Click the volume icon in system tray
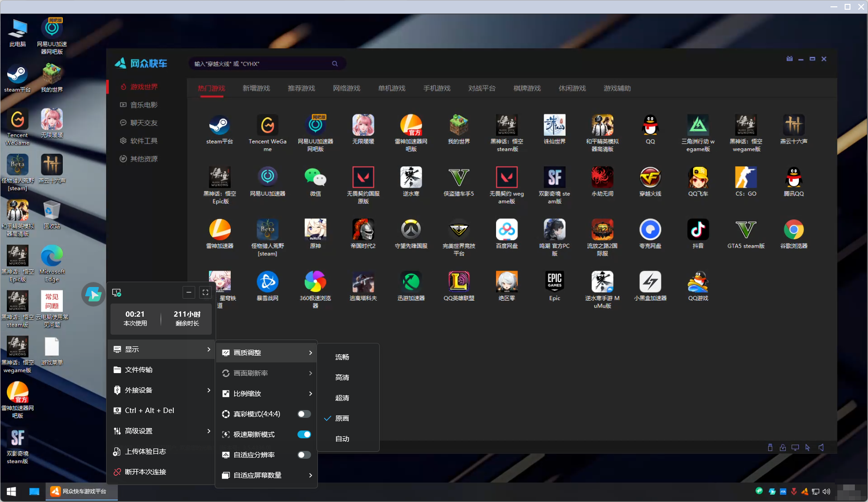Screen dimensions: 868x502 click(x=826, y=491)
